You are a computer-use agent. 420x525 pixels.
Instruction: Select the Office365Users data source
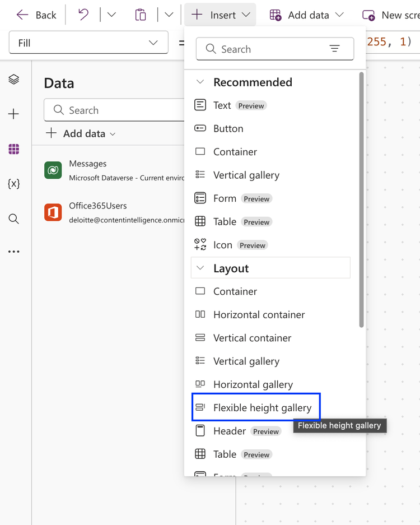[x=114, y=212]
